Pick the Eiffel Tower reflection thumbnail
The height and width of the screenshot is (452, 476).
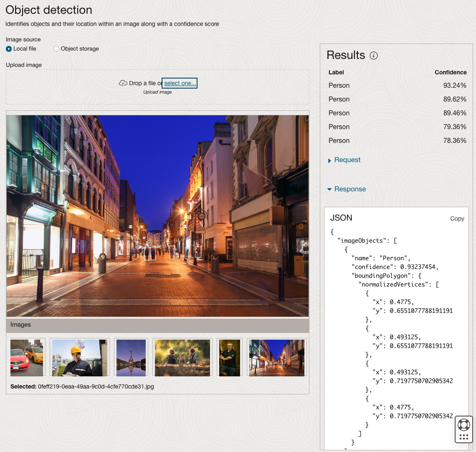pos(131,358)
